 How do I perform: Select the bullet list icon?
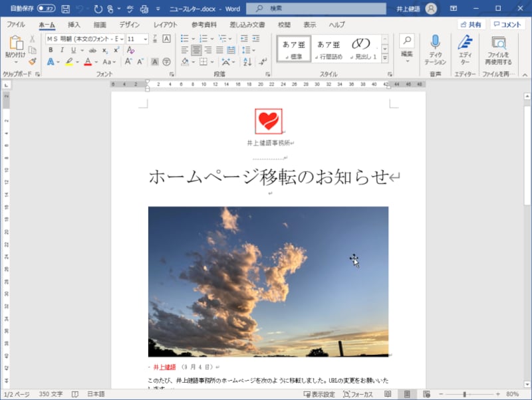point(184,38)
